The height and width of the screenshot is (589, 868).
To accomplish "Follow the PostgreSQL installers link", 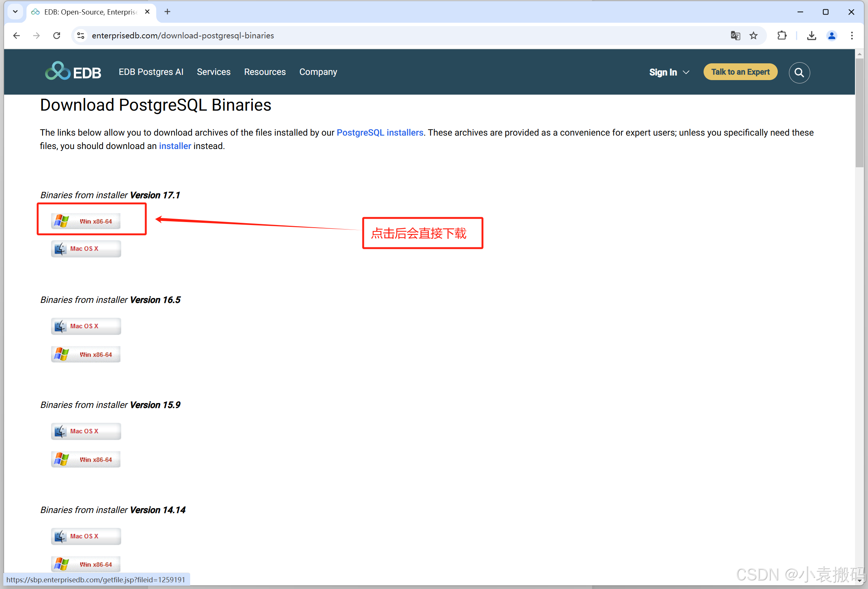I will 380,133.
